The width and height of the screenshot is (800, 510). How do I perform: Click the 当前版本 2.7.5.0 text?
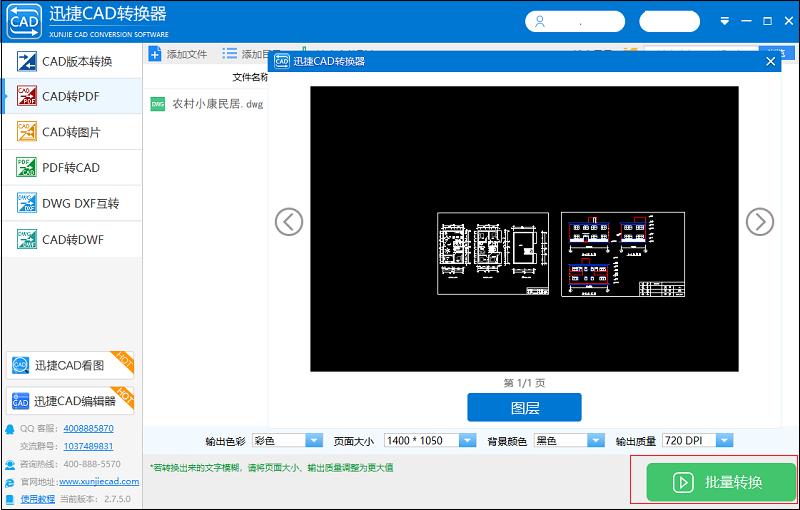[95, 499]
